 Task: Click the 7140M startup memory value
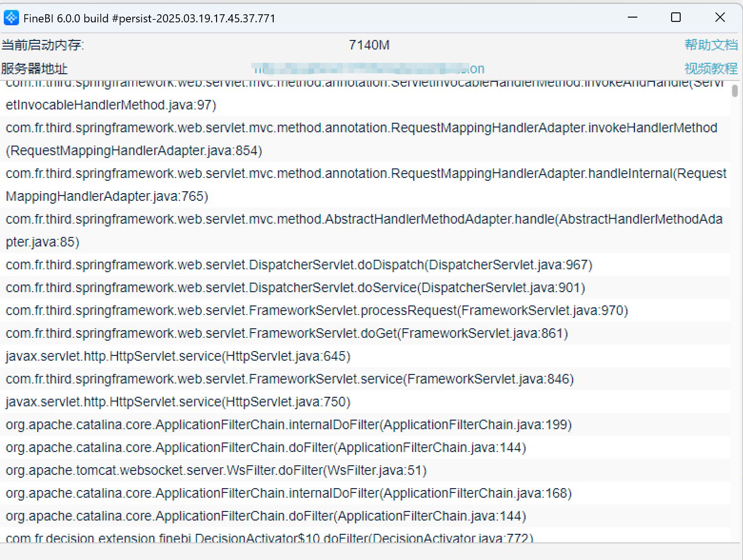[369, 45]
